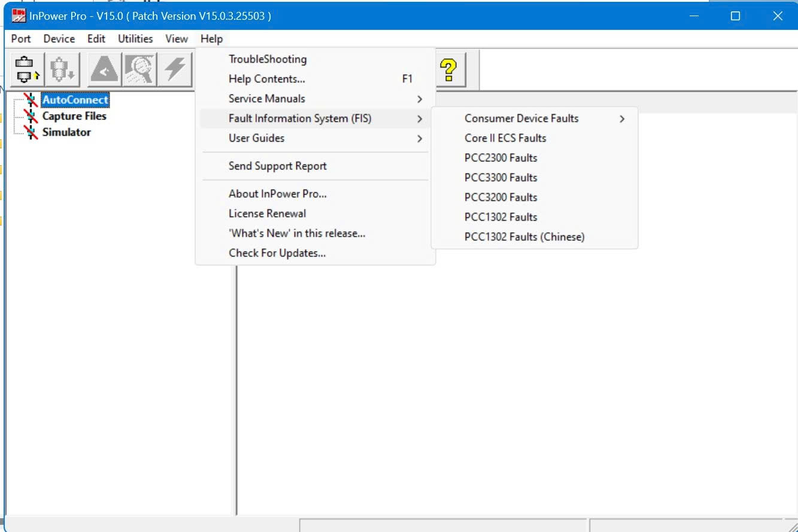Click the InPower Pro title bar app icon
The width and height of the screenshot is (798, 532).
(x=19, y=16)
